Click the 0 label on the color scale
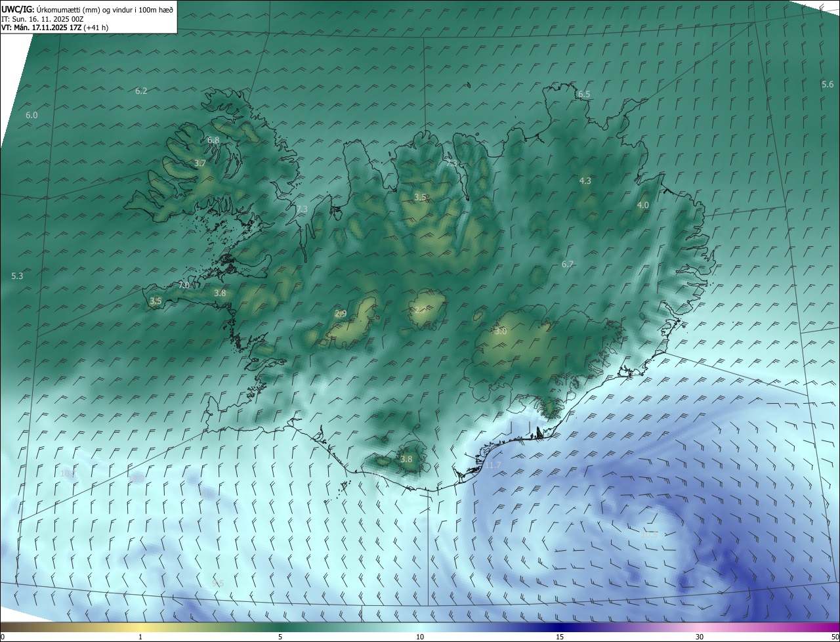The height and width of the screenshot is (642, 840). [3, 637]
